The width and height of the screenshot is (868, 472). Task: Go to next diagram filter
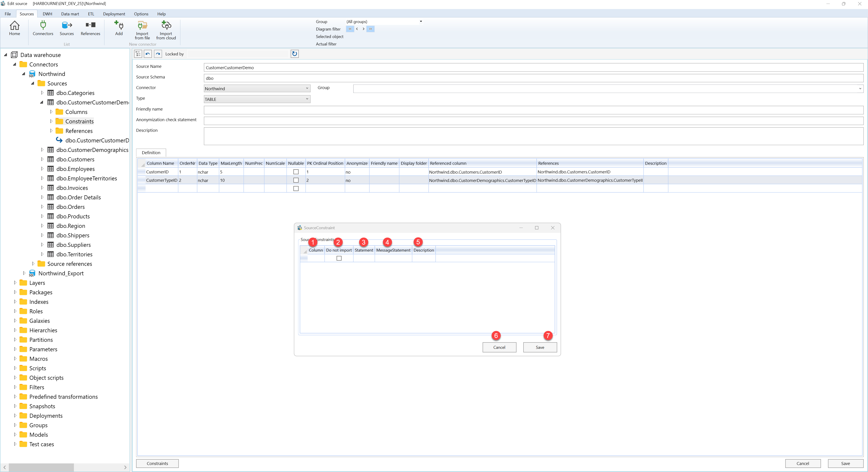(x=363, y=29)
